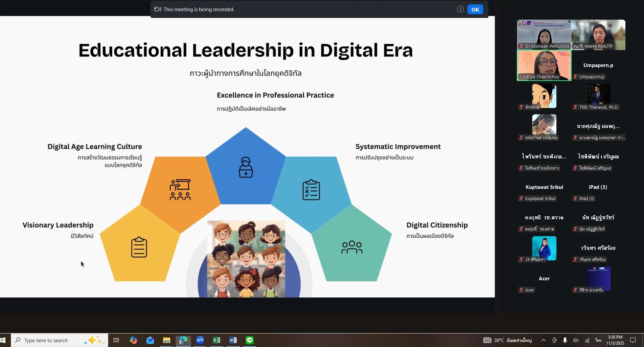Open Zoom from the taskbar

coord(200,340)
